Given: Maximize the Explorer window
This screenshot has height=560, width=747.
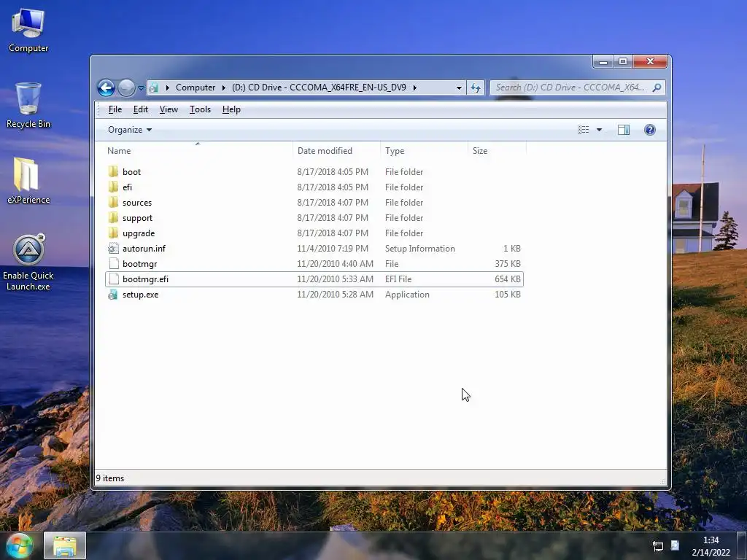Looking at the screenshot, I should 623,61.
